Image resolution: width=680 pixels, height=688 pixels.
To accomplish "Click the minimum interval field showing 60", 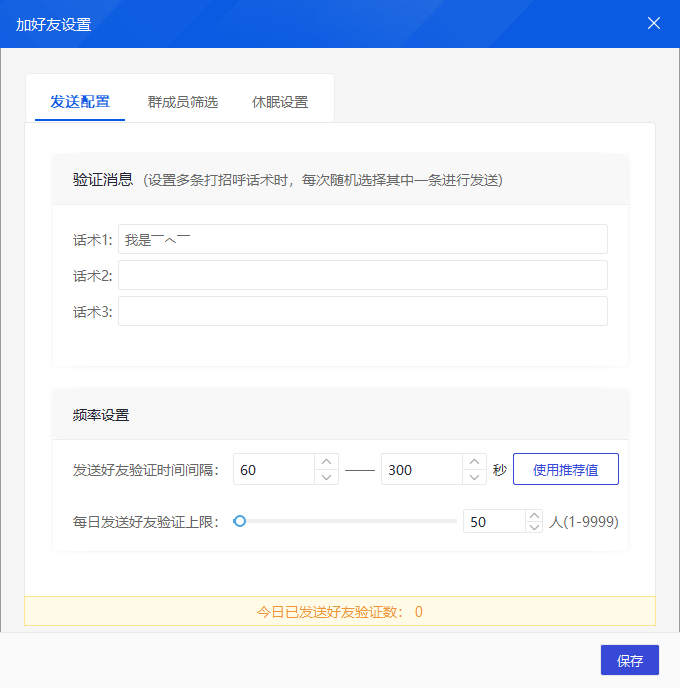I will tap(274, 470).
